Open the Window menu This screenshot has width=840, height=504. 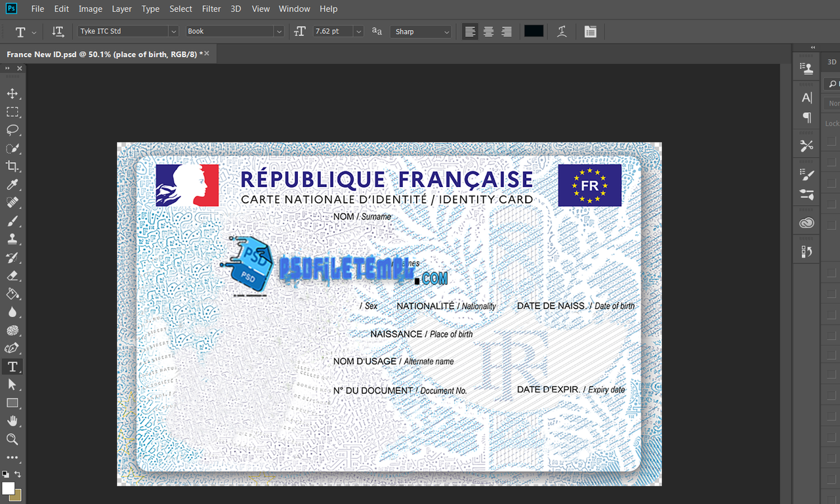click(295, 9)
